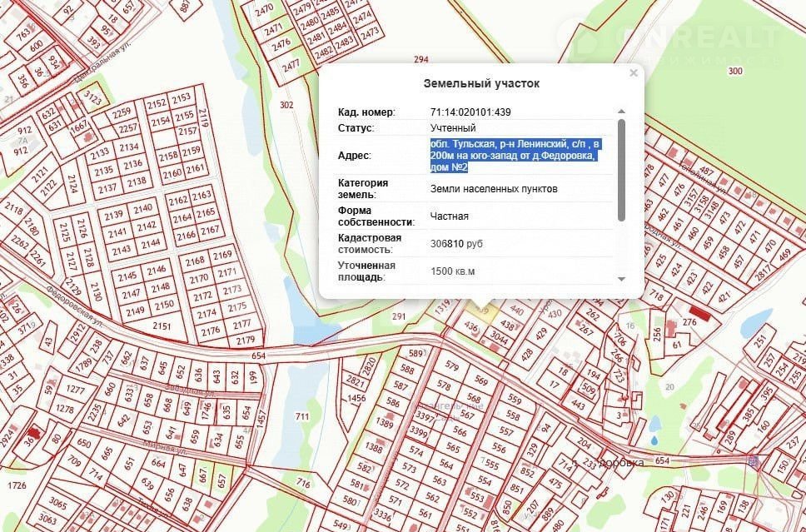Click the blue marker icon on road 654
Screen dimensions: 806x532
pos(754,460)
